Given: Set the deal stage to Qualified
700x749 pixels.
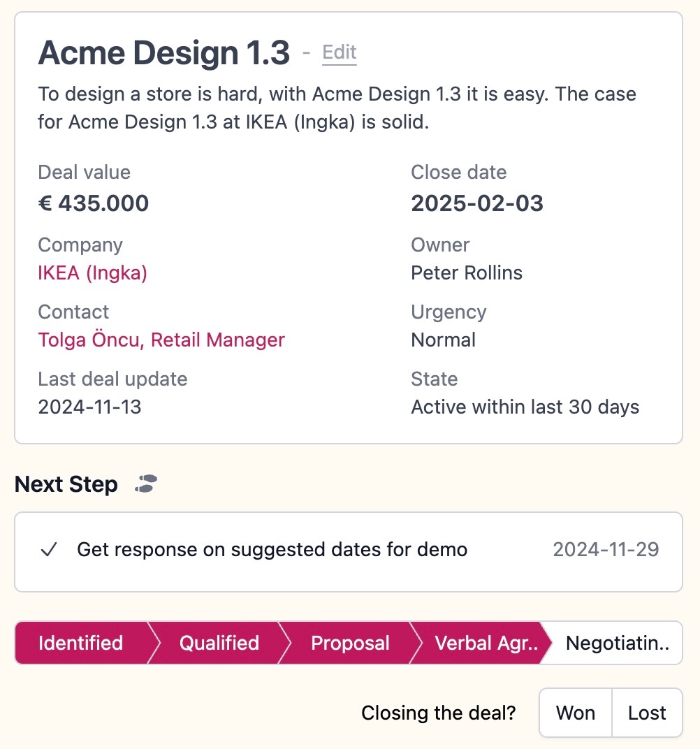Looking at the screenshot, I should pos(219,643).
